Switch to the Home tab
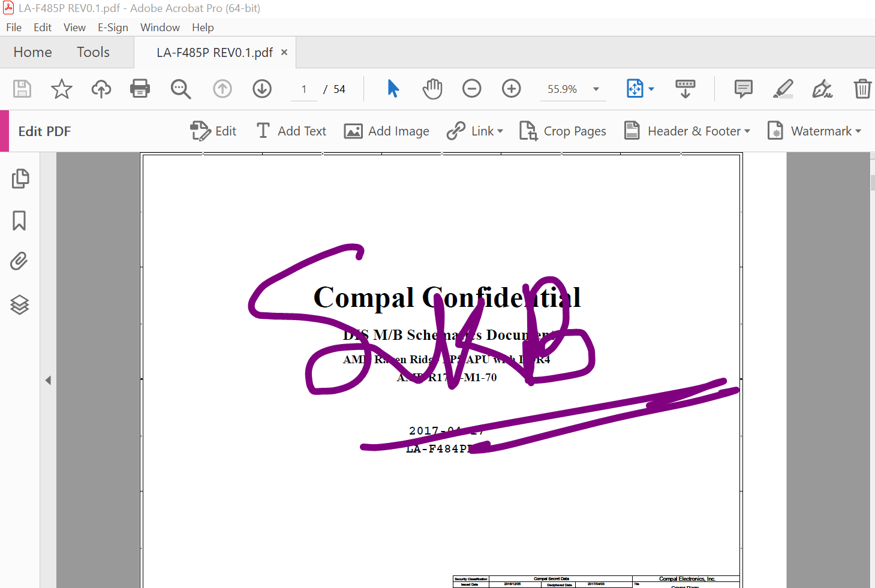875x588 pixels. tap(32, 52)
